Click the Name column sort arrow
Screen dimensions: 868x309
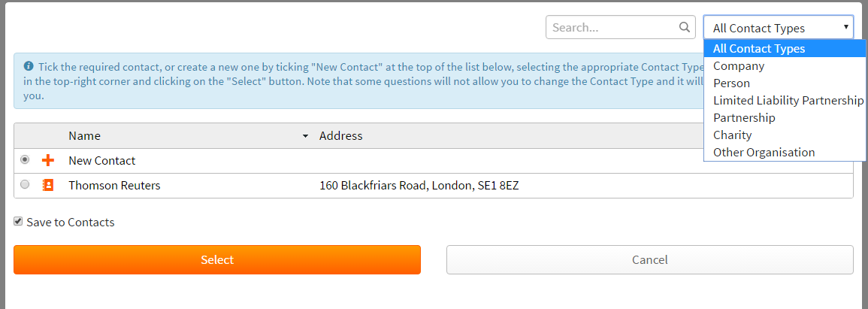[305, 136]
